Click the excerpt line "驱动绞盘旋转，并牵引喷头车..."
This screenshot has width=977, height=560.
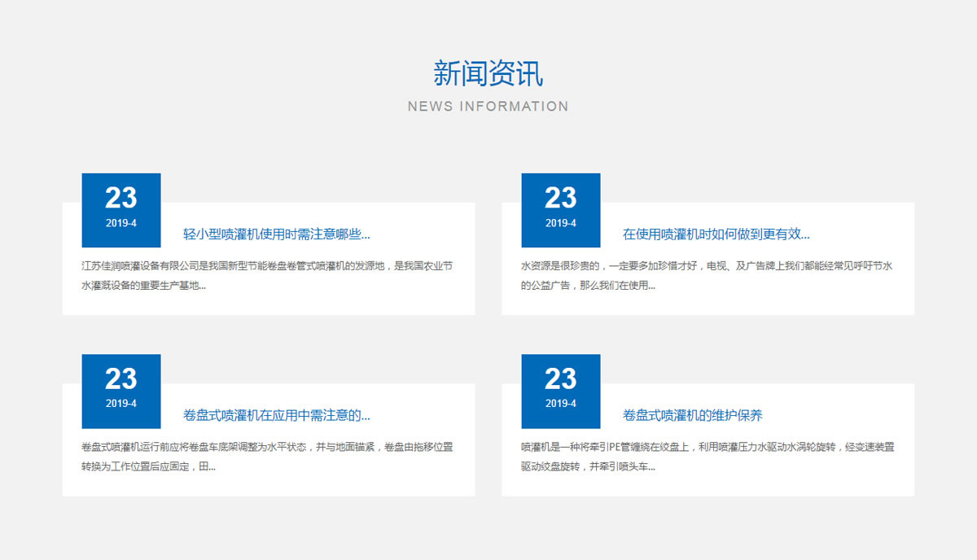point(588,466)
